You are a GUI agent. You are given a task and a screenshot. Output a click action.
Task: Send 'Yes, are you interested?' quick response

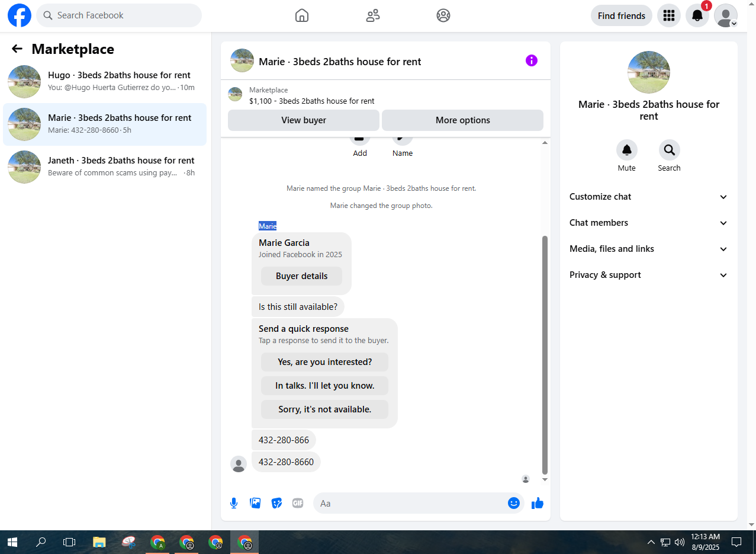point(324,362)
